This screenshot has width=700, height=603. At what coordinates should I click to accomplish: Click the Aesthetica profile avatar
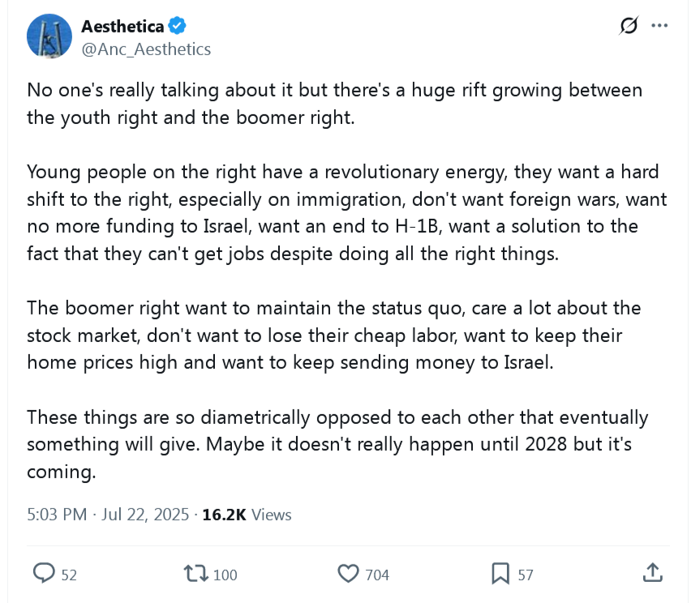point(49,36)
